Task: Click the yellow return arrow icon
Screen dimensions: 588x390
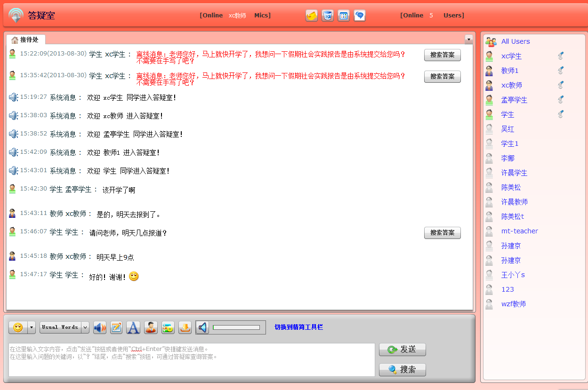Action: [x=311, y=16]
